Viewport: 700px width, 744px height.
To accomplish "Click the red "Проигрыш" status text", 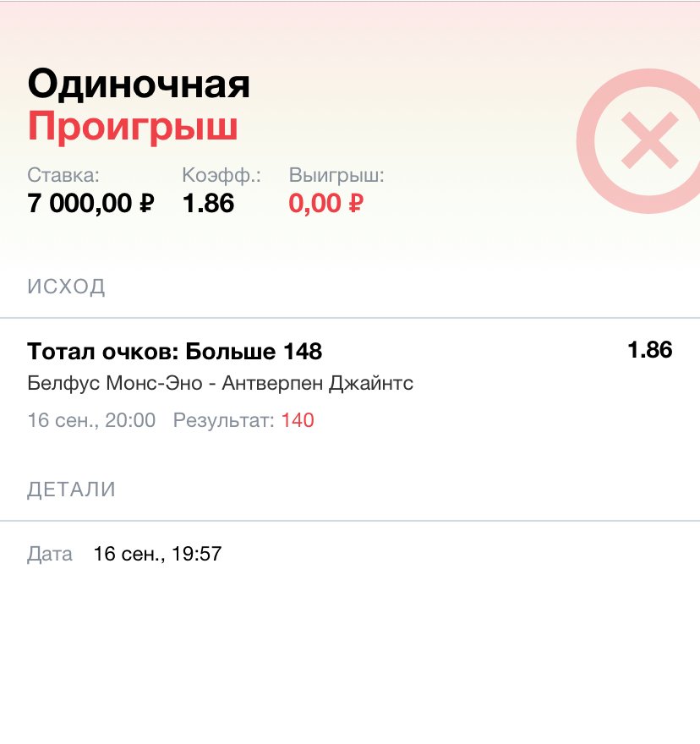I will click(133, 127).
